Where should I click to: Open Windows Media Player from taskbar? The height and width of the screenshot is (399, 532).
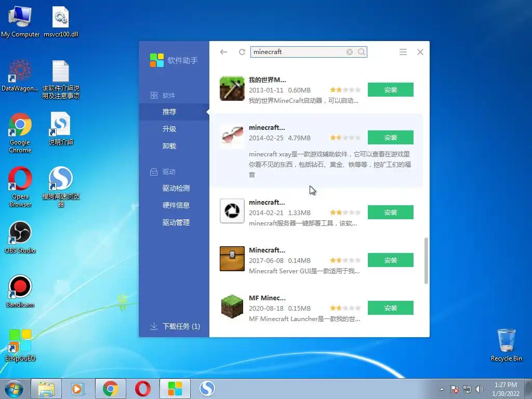(x=78, y=389)
